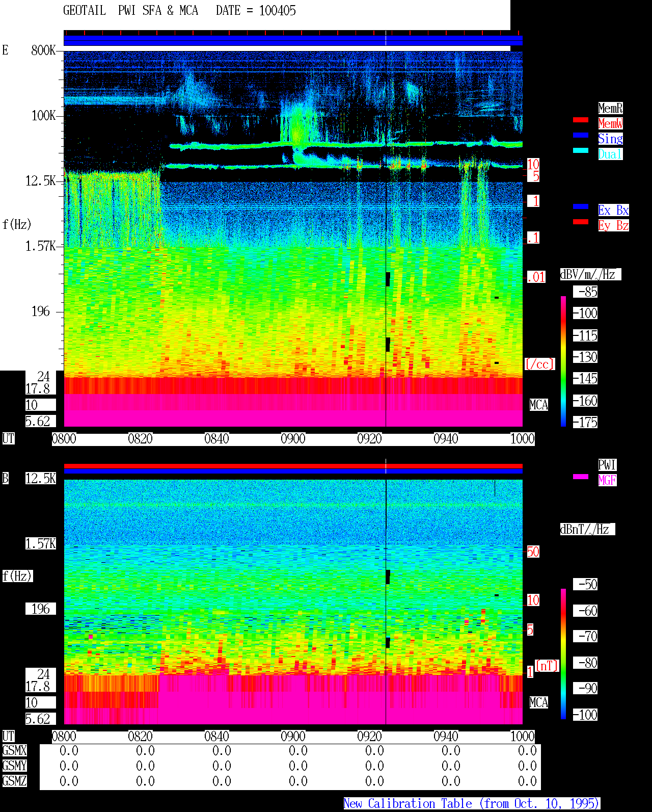Click the red status bar above B spectrogram

293,466
